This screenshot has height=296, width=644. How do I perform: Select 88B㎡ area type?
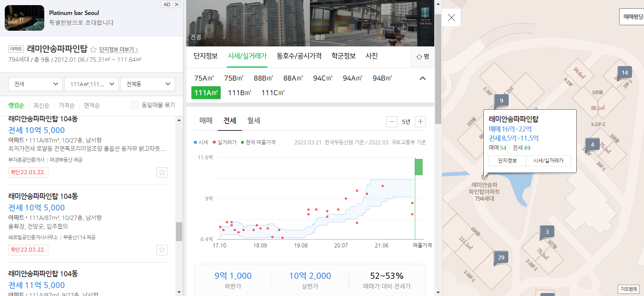pyautogui.click(x=263, y=78)
